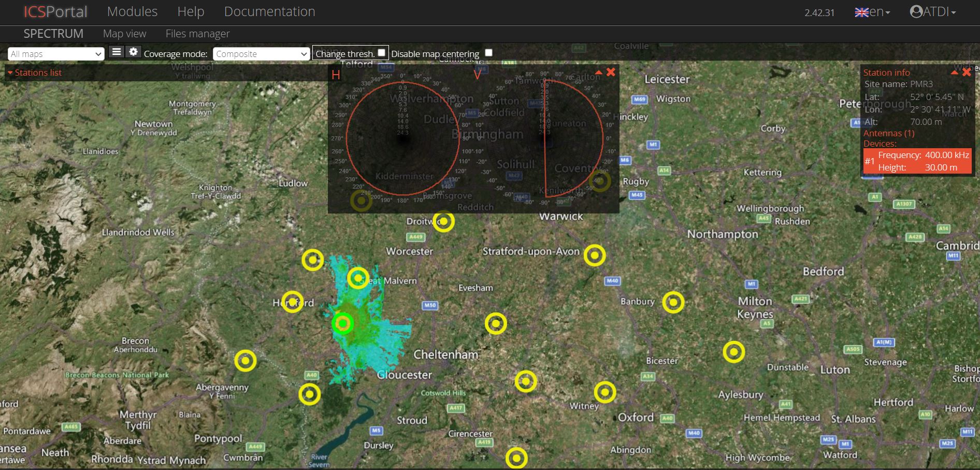The width and height of the screenshot is (980, 470).
Task: Select station marker near Droitwich
Action: click(443, 221)
